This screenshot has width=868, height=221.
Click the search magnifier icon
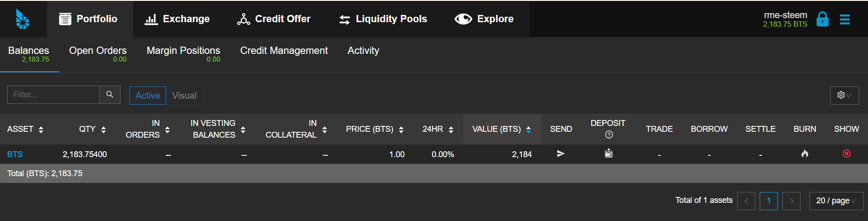tap(110, 95)
